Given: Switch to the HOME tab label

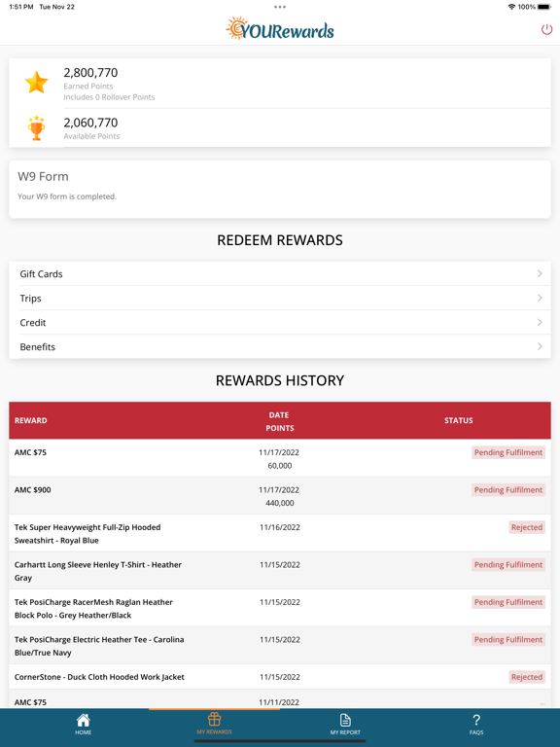Looking at the screenshot, I should (83, 732).
